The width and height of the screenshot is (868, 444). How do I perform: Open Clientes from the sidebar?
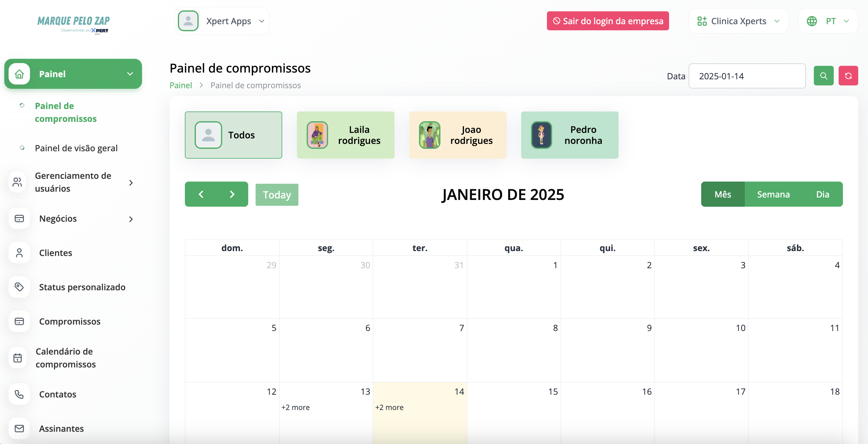[56, 253]
